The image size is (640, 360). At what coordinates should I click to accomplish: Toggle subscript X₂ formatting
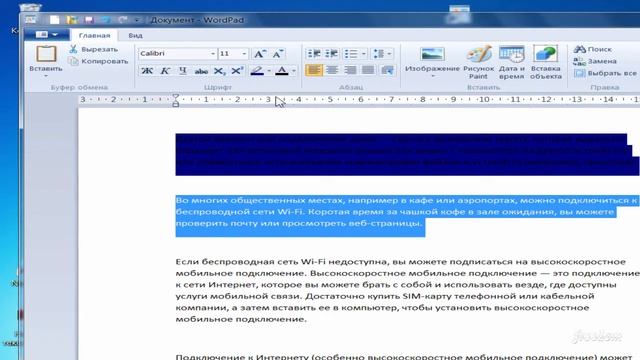[219, 71]
